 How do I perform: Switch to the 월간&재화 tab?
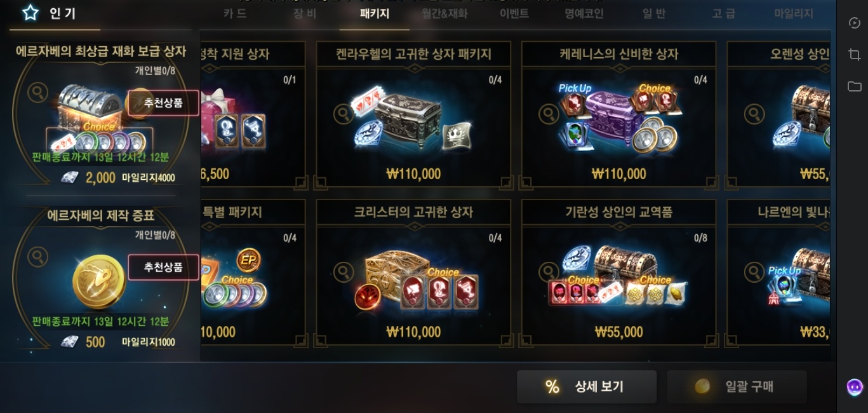coord(444,13)
